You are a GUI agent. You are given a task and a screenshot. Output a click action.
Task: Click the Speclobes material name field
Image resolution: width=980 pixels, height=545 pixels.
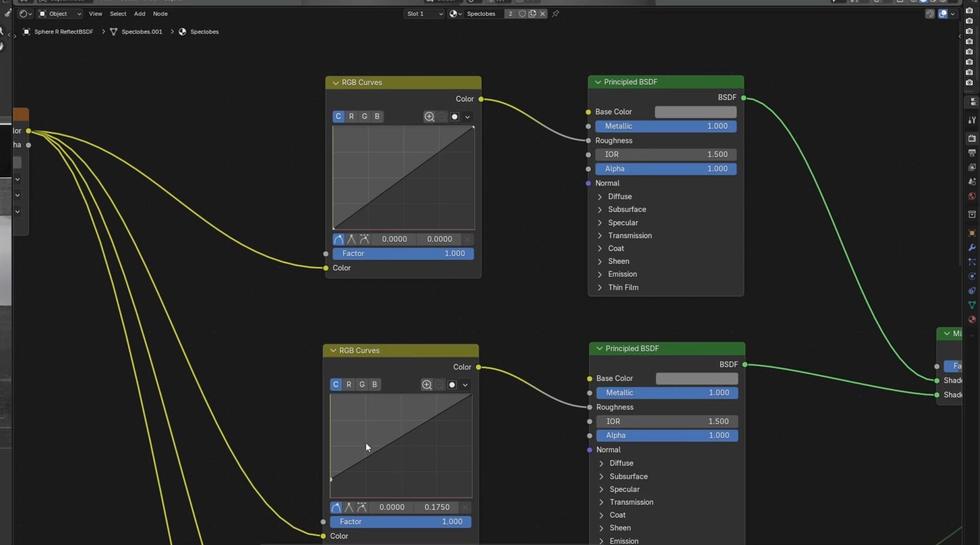pos(484,14)
